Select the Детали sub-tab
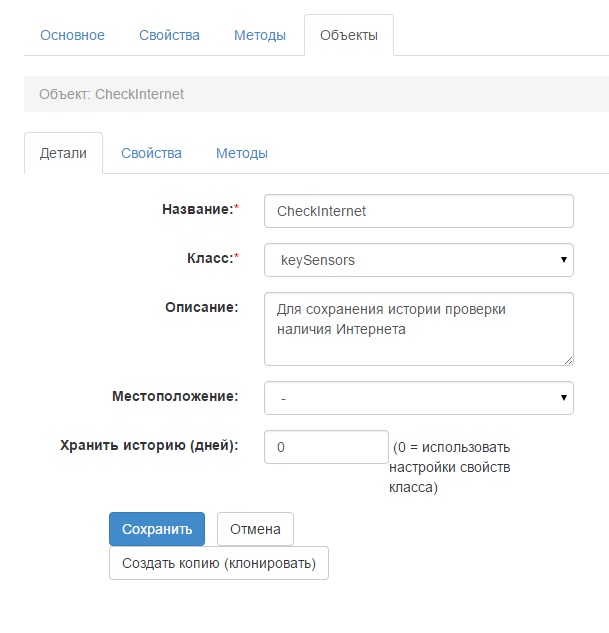 coord(63,153)
